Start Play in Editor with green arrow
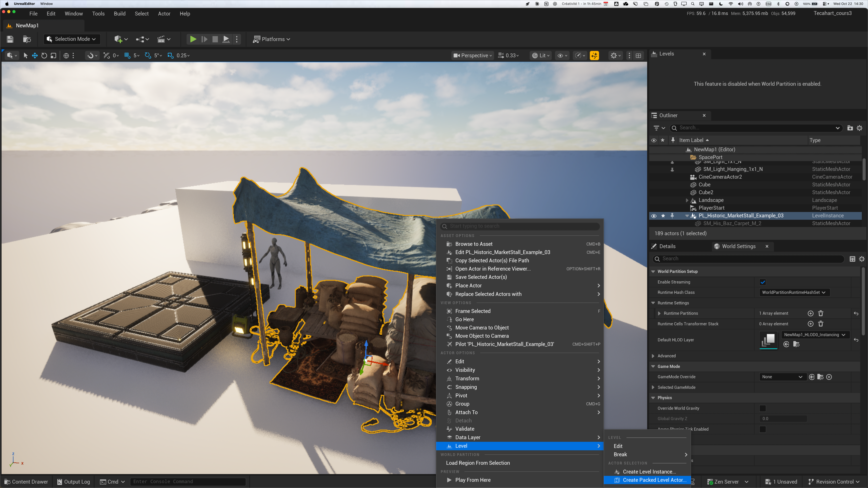Image resolution: width=868 pixels, height=488 pixels. (x=193, y=39)
